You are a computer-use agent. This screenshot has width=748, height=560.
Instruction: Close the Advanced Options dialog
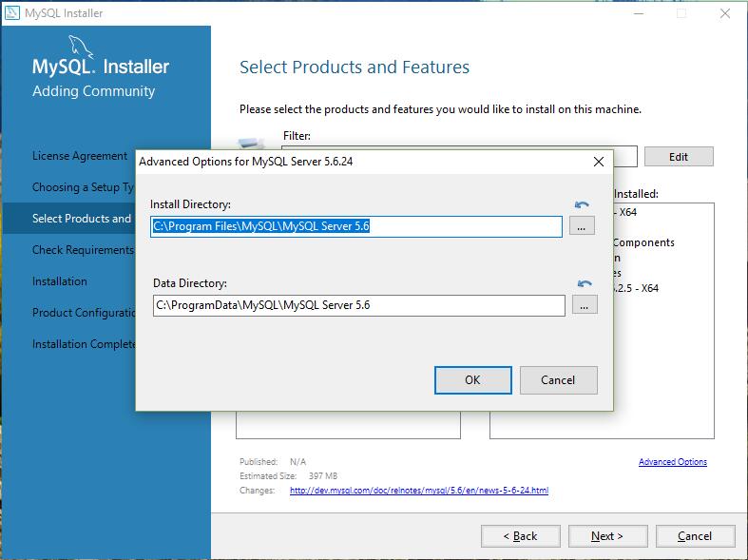(598, 162)
